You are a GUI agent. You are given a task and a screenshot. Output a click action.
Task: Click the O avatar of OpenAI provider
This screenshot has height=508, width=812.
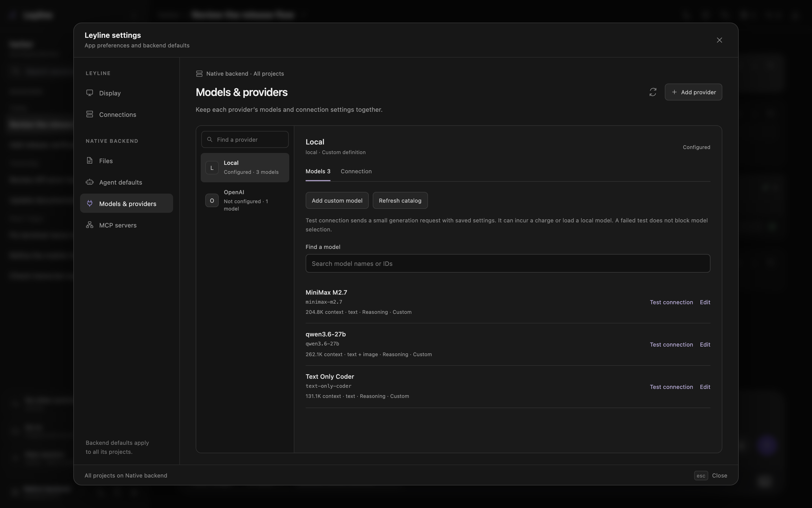pos(212,201)
